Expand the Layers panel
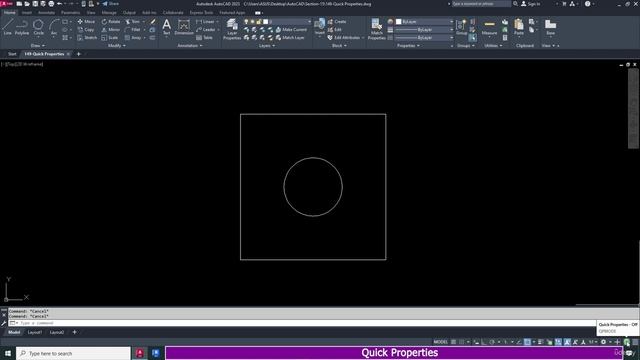Viewport: 640px width, 360px height. pos(267,46)
